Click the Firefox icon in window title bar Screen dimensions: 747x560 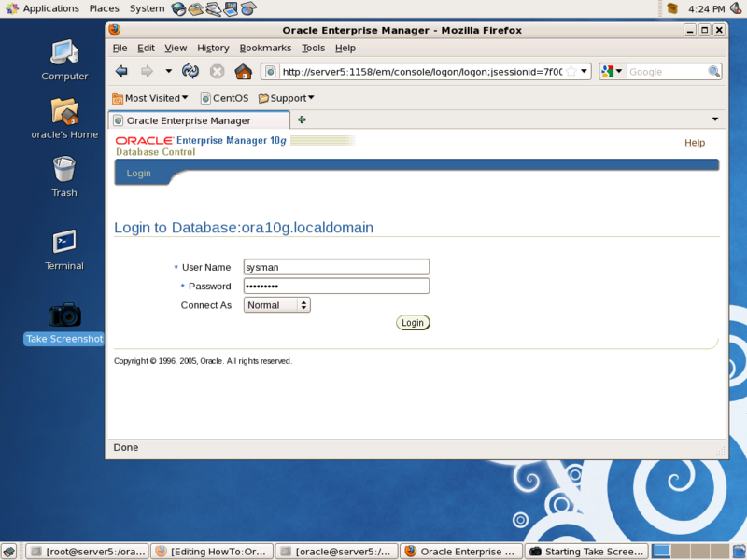click(x=114, y=30)
